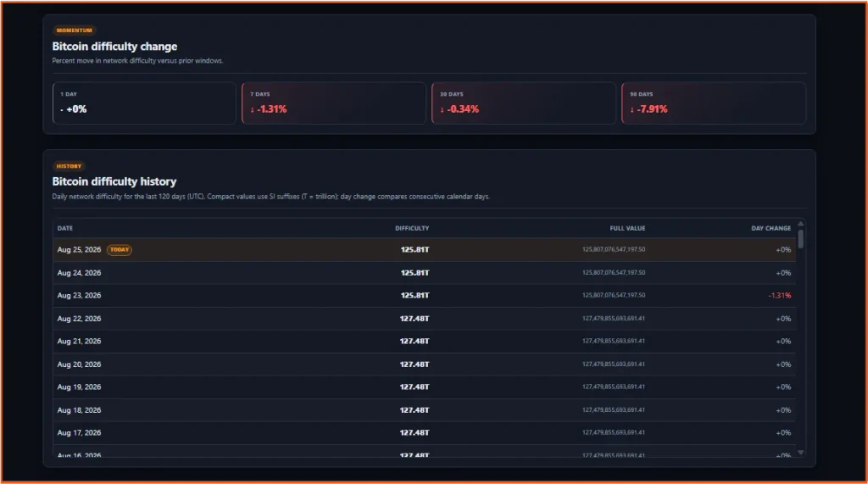Click full value 125,807,076,547,197.50 in Aug 23 row

click(614, 296)
